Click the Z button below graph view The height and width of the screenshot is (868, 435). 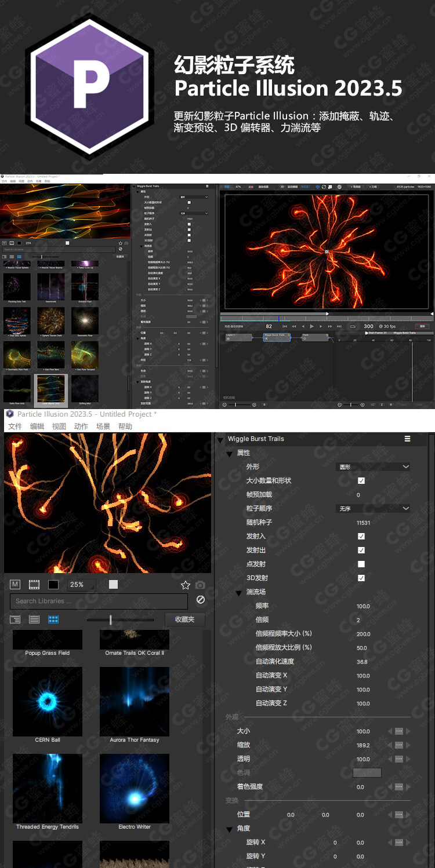pyautogui.click(x=382, y=404)
